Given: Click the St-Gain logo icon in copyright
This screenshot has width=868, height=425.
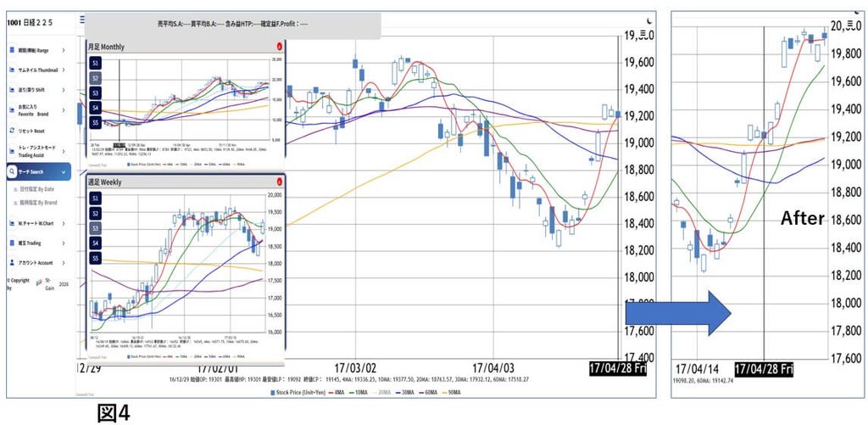Looking at the screenshot, I should click(39, 282).
